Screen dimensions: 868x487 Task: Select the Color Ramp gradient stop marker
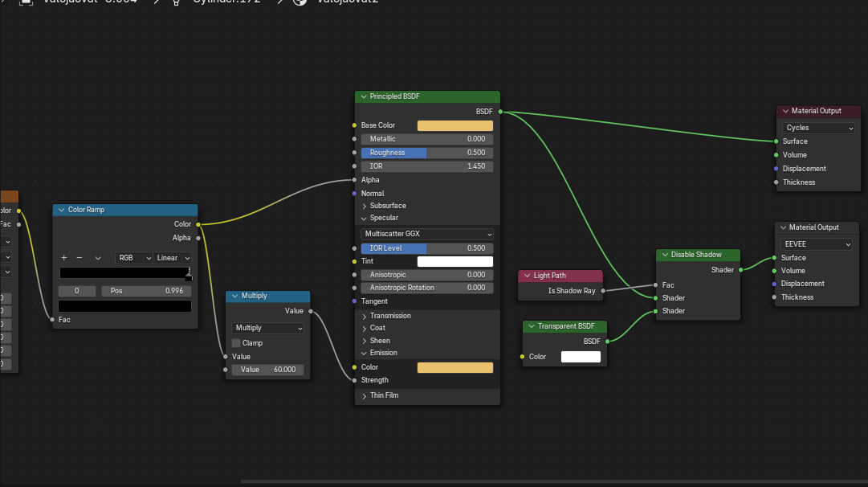189,274
